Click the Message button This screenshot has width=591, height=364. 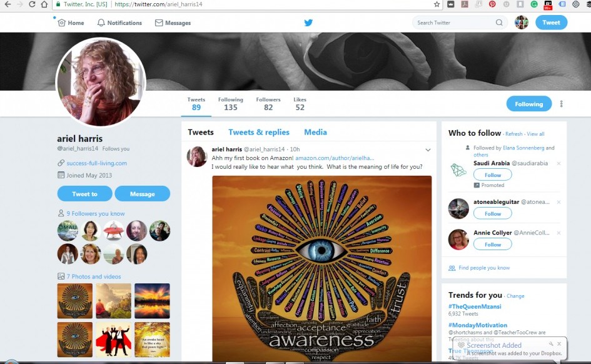[x=143, y=194]
